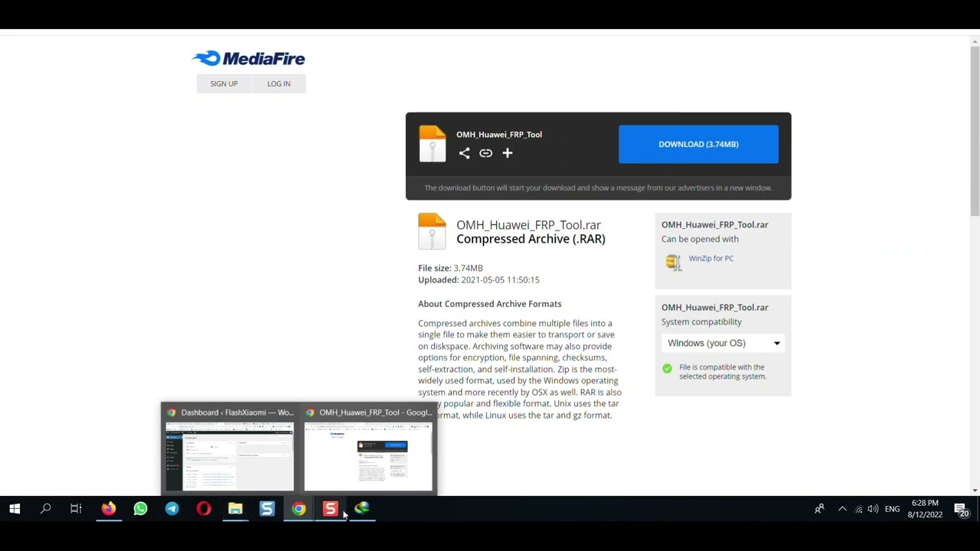
Task: Click the page vertical scrollbar thumb
Action: pos(975,130)
